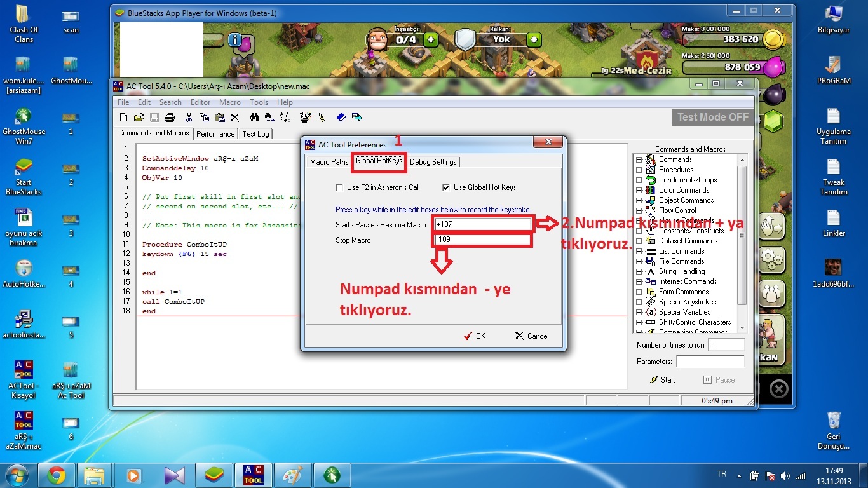Select the Global HotKeys tab

tap(379, 161)
